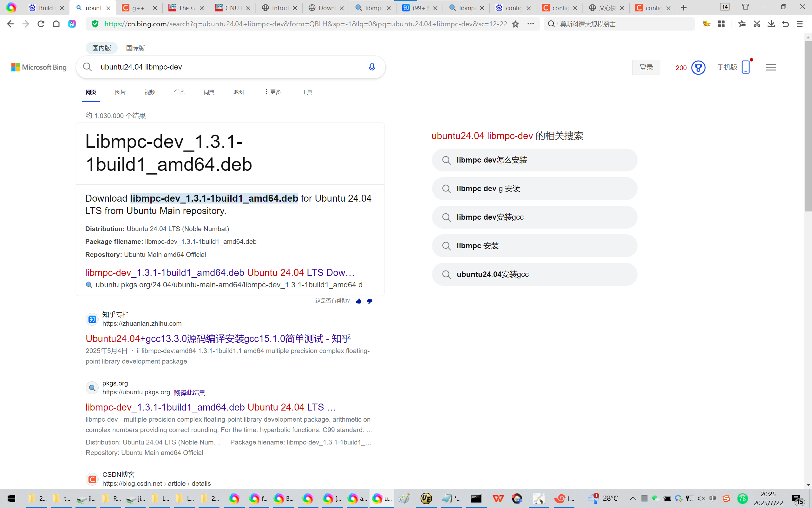Click 翻译此结果 next to ubuntu.pkgs.org

click(190, 392)
